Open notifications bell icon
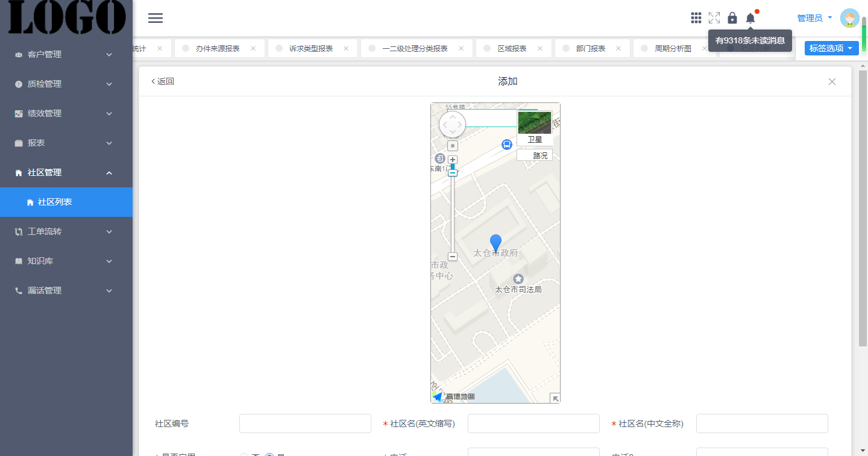Image resolution: width=868 pixels, height=456 pixels. pos(750,18)
